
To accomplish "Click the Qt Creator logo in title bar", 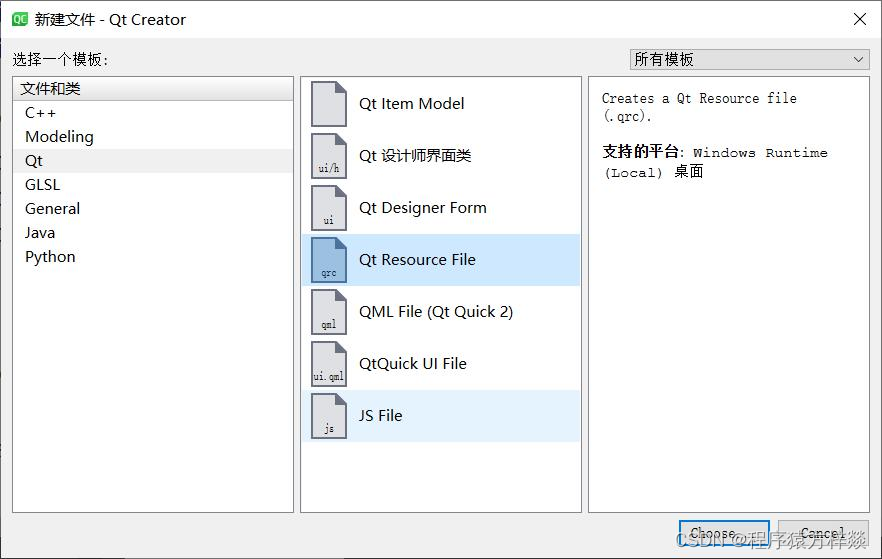I will (20, 19).
